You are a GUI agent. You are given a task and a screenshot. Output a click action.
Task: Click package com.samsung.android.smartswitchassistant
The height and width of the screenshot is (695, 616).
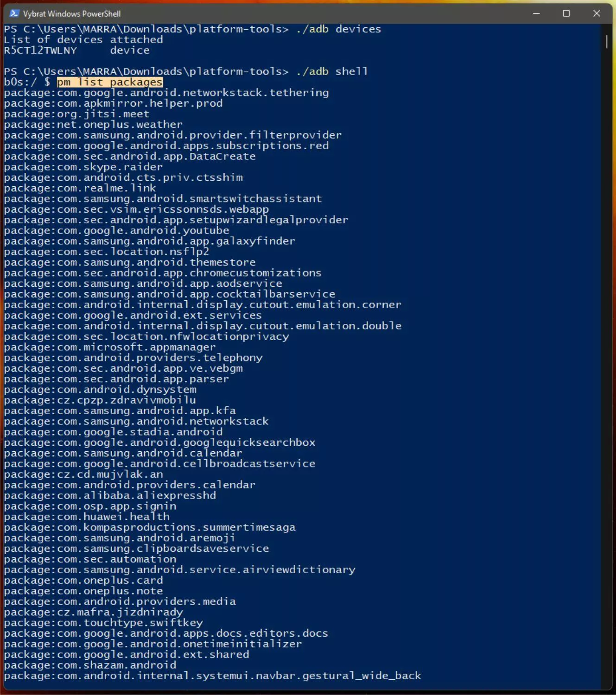(163, 199)
